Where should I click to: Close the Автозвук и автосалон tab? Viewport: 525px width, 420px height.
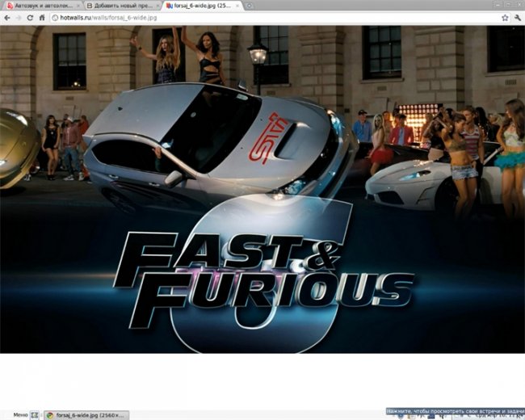77,6
